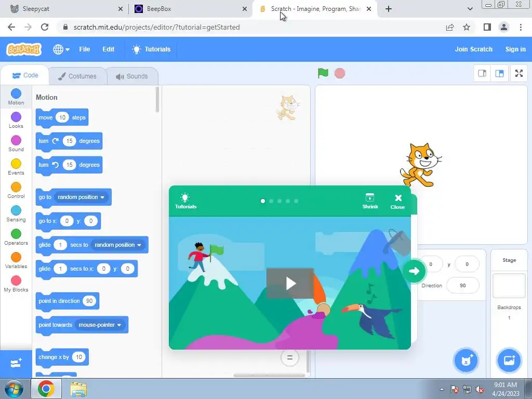Image resolution: width=532 pixels, height=399 pixels.
Task: Switch to small stage layout icon
Action: pos(482,73)
